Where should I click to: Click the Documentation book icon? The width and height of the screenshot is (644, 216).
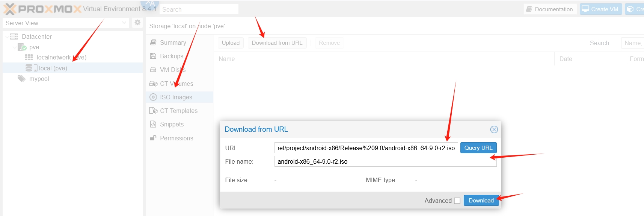pyautogui.click(x=529, y=9)
